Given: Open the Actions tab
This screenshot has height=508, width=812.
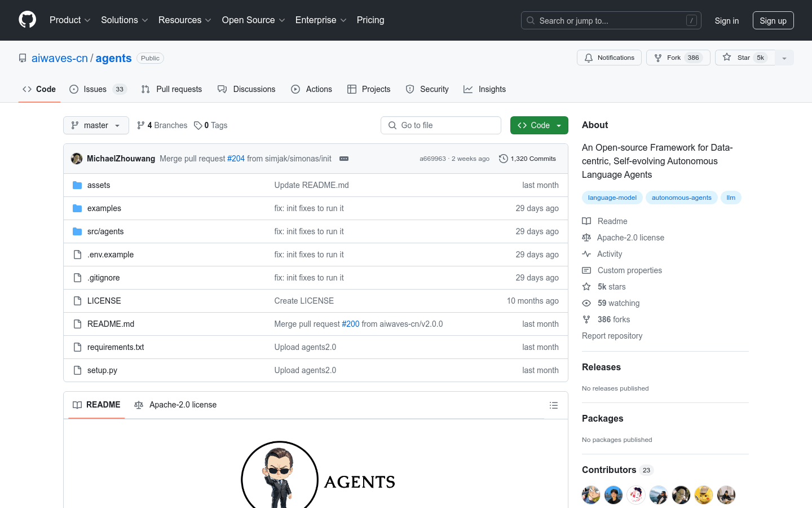Looking at the screenshot, I should pyautogui.click(x=311, y=89).
